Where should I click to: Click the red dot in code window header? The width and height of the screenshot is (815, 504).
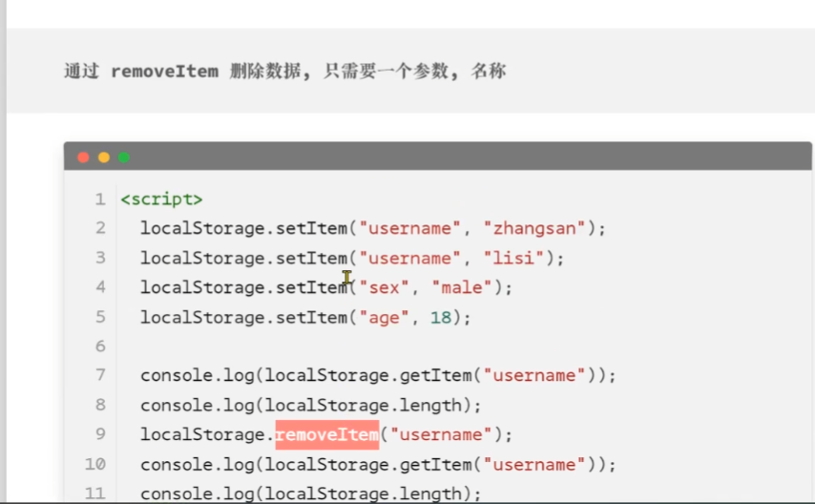tap(84, 157)
